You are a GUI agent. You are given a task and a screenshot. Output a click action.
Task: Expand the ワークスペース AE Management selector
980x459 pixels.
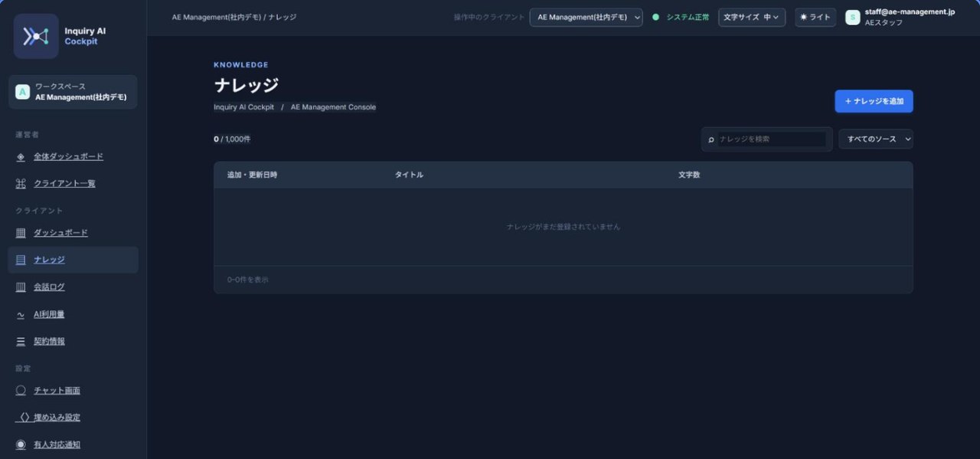pos(73,92)
